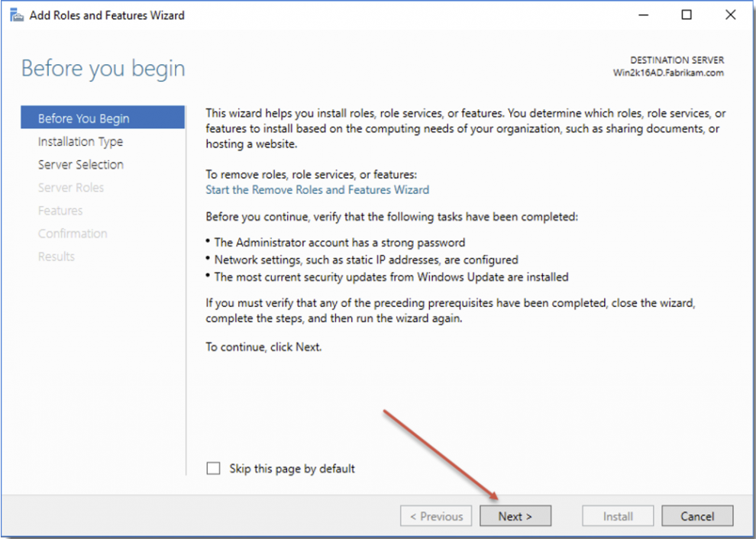Click the 'Add Roles and Features Wizard' title text
Viewport: 756px width, 539px height.
click(107, 15)
